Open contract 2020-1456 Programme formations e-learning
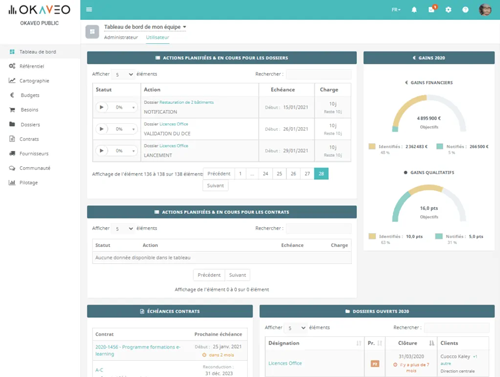Screen dimensions: 500x377 point(138,350)
